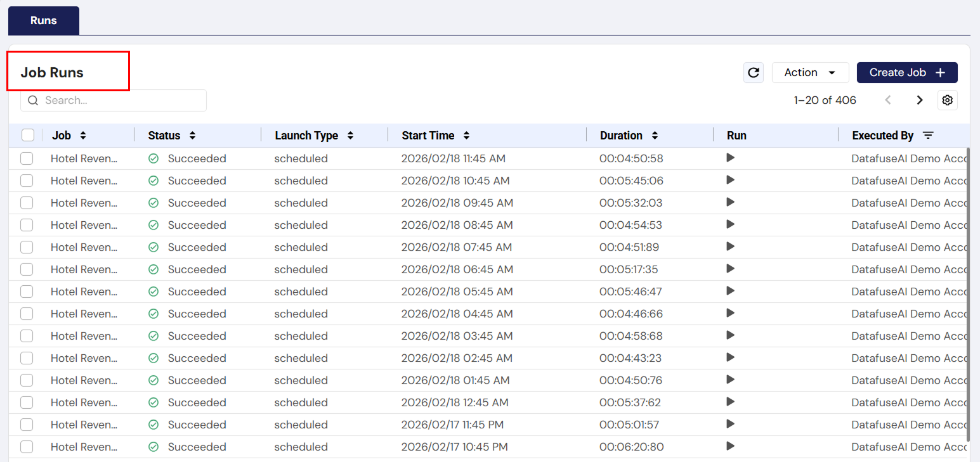Click inside the Search input field
Viewport: 980px width, 462px height.
point(114,100)
